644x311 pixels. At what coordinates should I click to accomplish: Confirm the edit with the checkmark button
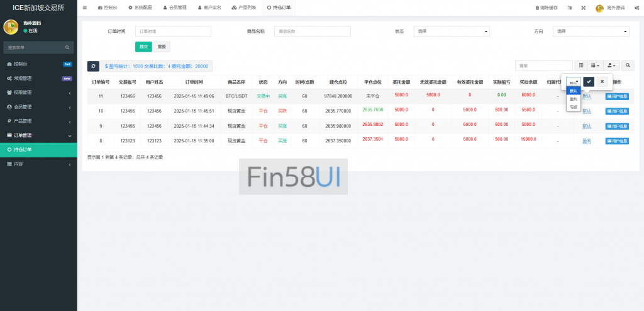click(588, 82)
